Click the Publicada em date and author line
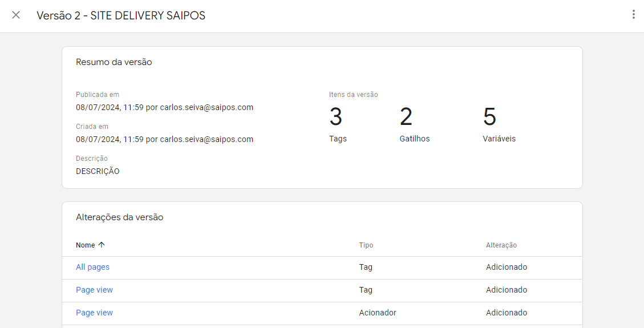The height and width of the screenshot is (328, 644). [164, 107]
